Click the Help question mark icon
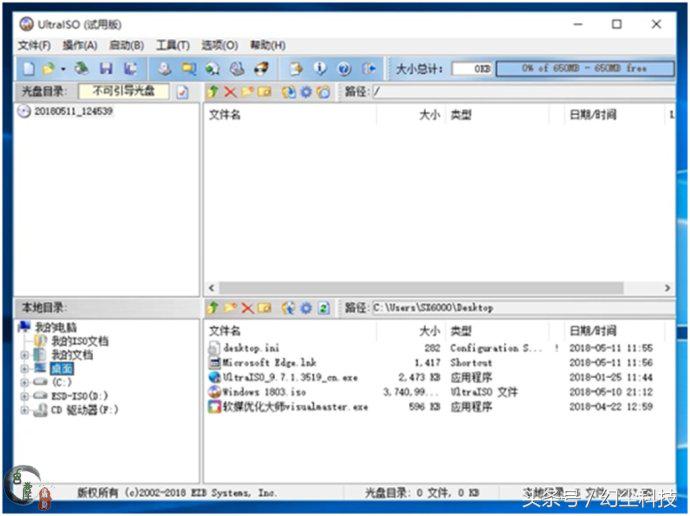The height and width of the screenshot is (516, 690). click(x=345, y=69)
